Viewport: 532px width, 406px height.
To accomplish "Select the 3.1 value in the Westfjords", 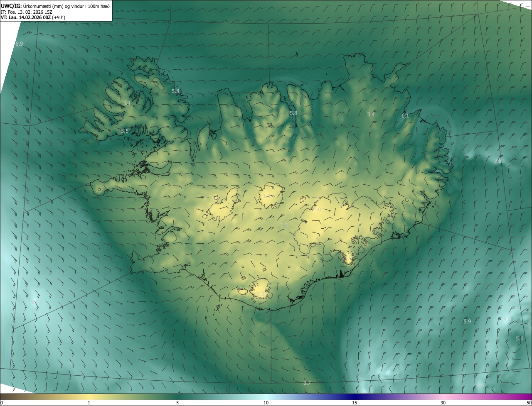I will click(x=127, y=103).
